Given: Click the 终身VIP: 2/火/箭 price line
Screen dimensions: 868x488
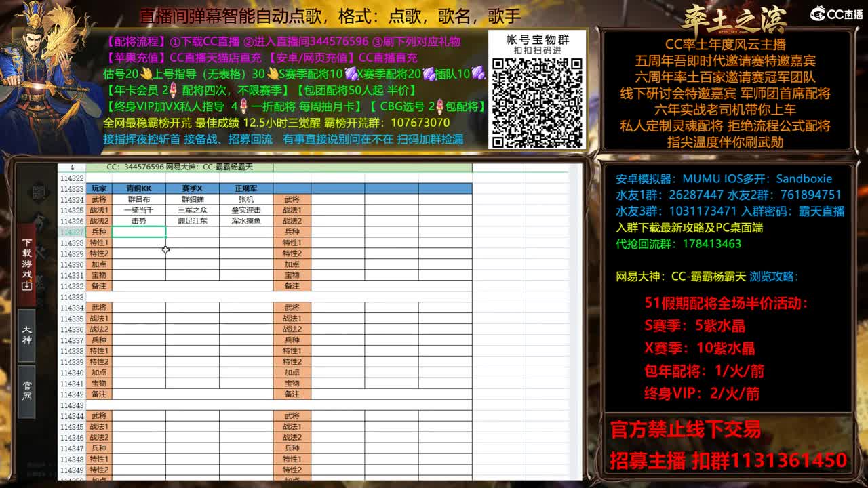Looking at the screenshot, I should coord(702,393).
